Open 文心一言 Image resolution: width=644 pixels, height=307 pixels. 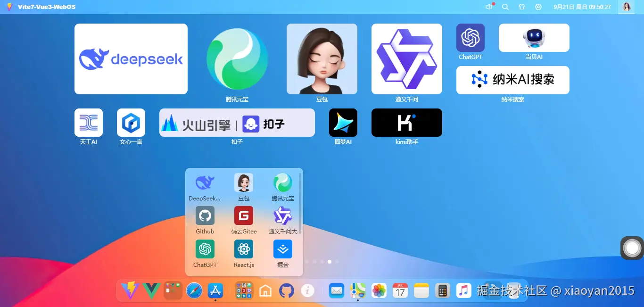tap(131, 122)
